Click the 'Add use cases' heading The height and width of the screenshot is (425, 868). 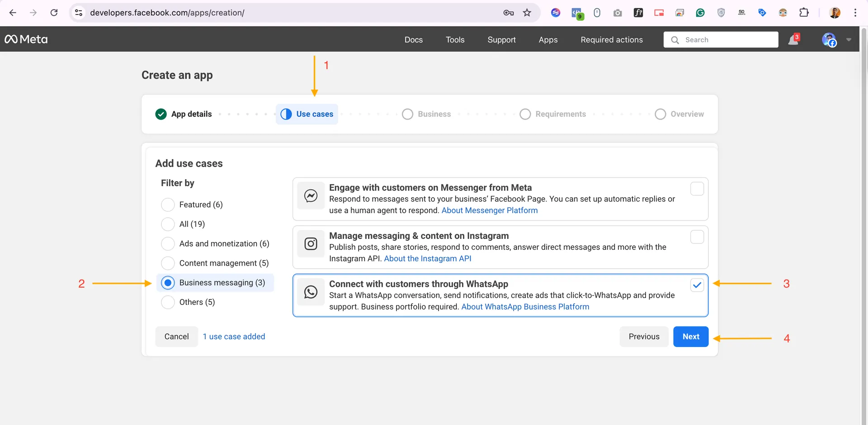click(189, 163)
